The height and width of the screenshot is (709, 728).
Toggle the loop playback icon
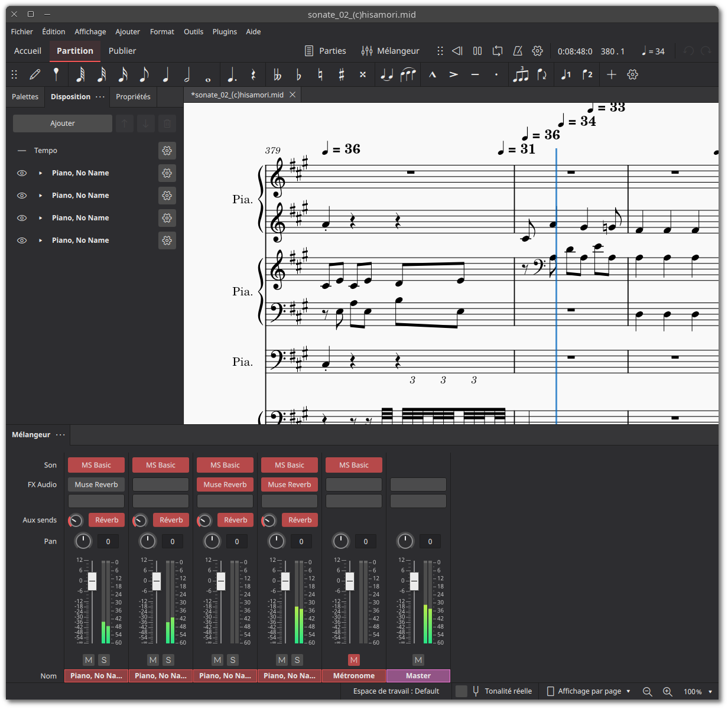click(497, 51)
